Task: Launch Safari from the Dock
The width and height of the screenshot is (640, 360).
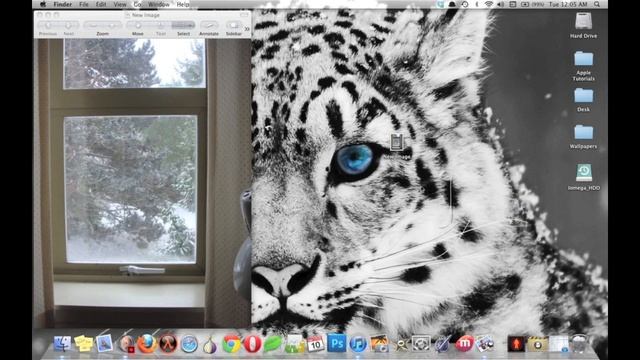Action: (189, 344)
